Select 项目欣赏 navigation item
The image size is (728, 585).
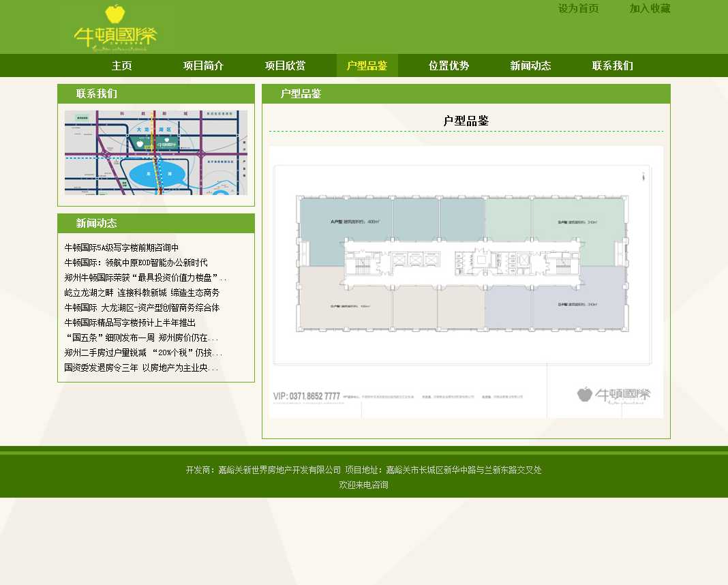pyautogui.click(x=286, y=65)
